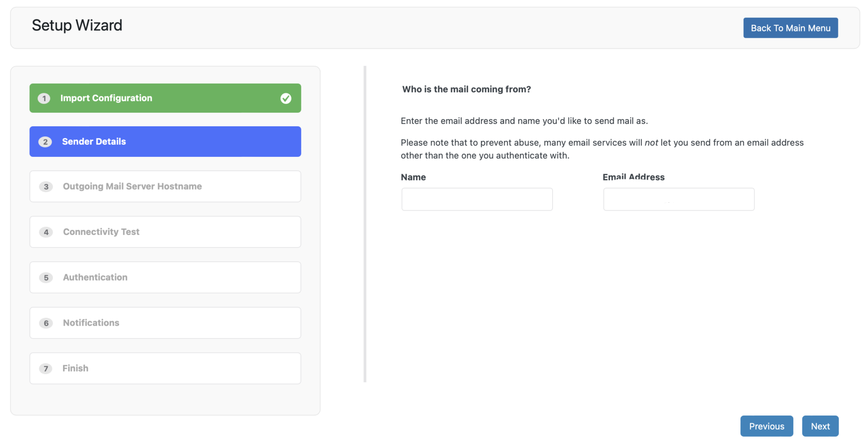Go back with the Previous button
868x441 pixels.
tap(766, 426)
